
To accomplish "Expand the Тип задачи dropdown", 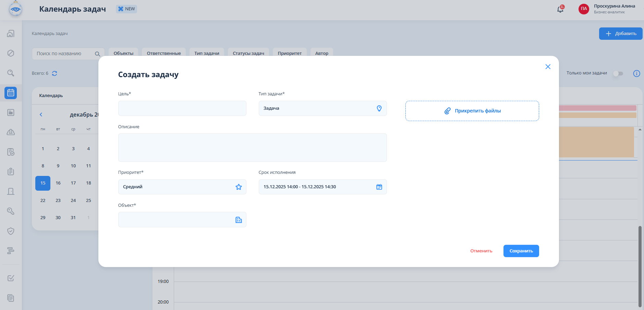I will click(x=322, y=108).
